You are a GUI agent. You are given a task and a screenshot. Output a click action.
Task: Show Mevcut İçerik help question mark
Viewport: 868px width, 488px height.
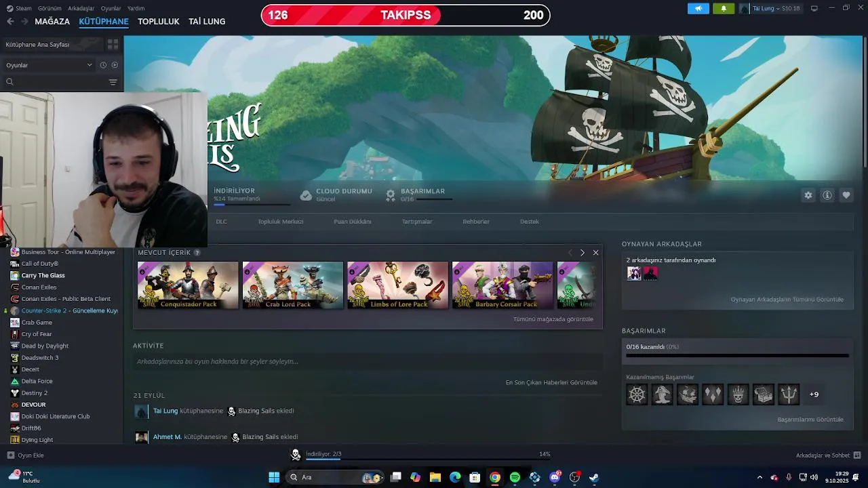click(197, 253)
